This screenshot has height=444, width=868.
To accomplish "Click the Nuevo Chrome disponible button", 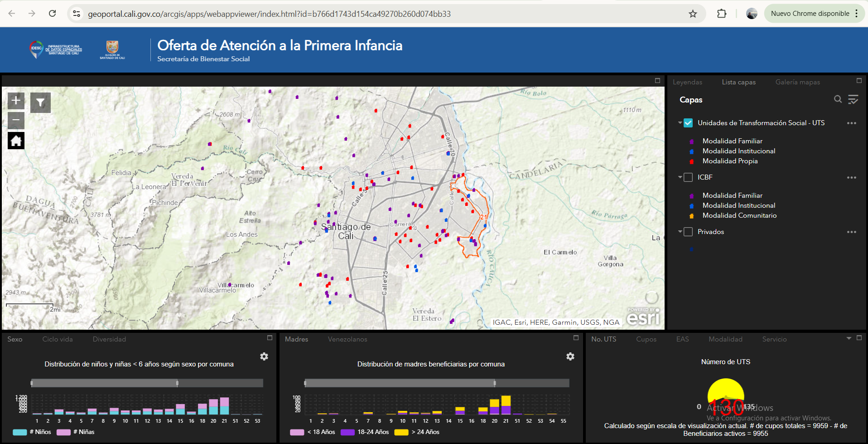I will pos(810,14).
